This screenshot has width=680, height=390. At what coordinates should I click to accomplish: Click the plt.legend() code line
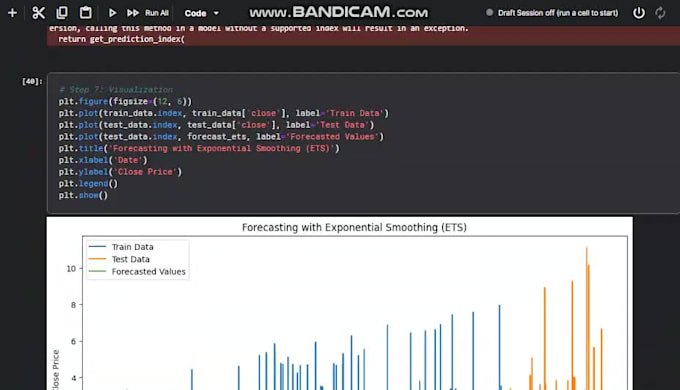pos(88,184)
